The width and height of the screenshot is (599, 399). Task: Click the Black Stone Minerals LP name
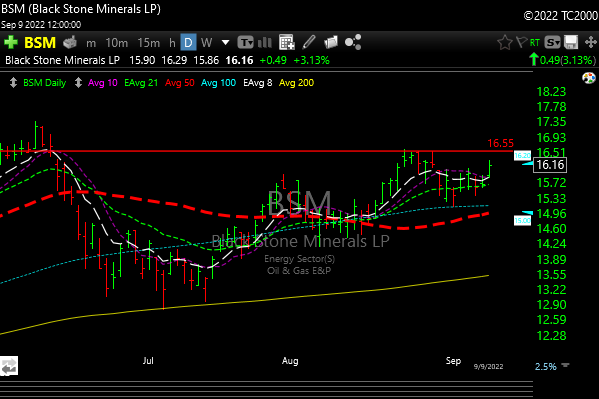point(62,60)
